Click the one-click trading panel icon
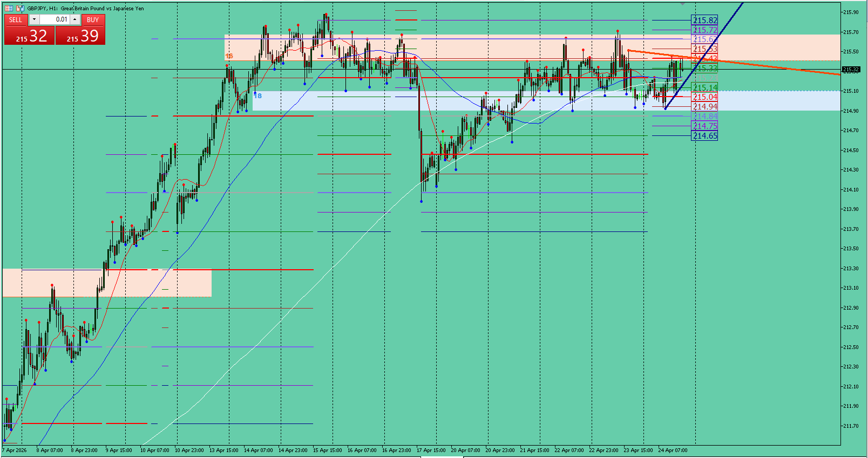The width and height of the screenshot is (868, 458). (20, 8)
